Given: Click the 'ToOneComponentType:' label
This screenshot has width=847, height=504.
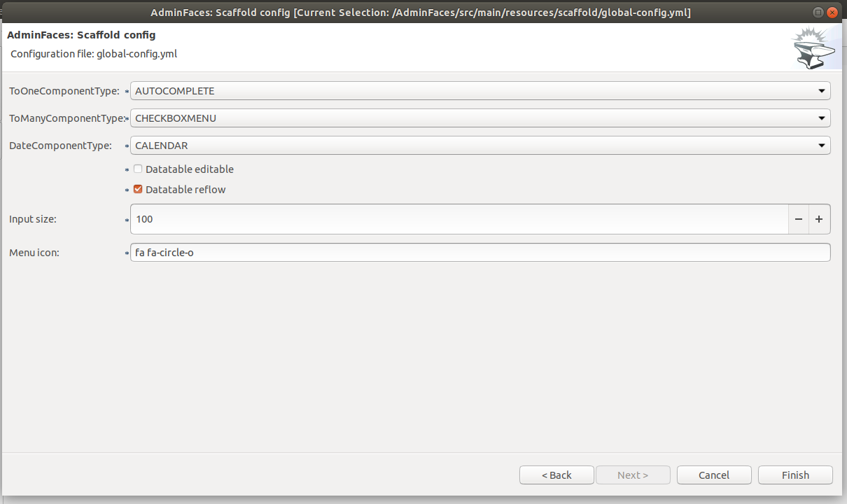Looking at the screenshot, I should [x=64, y=91].
